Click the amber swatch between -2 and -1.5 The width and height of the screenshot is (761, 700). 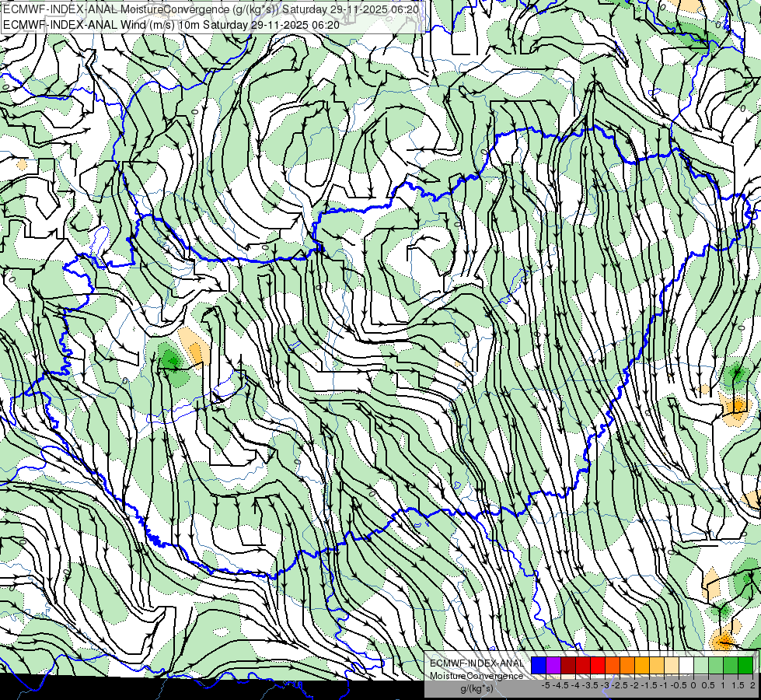point(642,665)
